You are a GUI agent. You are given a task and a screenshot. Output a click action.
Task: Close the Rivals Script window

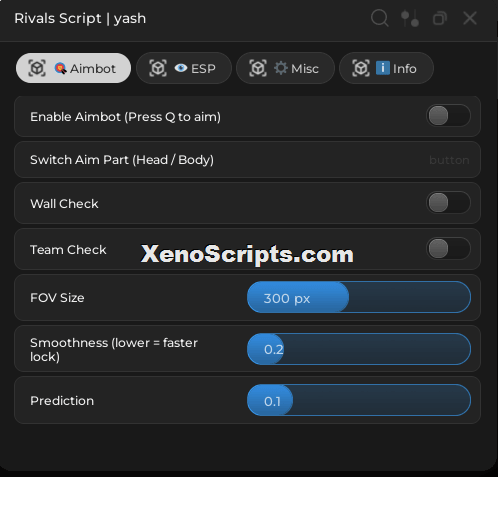(470, 18)
